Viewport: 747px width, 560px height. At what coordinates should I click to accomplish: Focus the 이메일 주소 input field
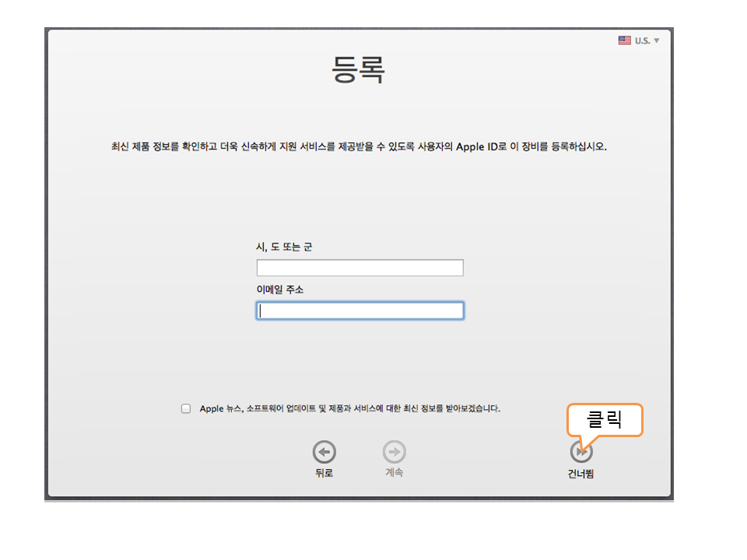click(359, 311)
